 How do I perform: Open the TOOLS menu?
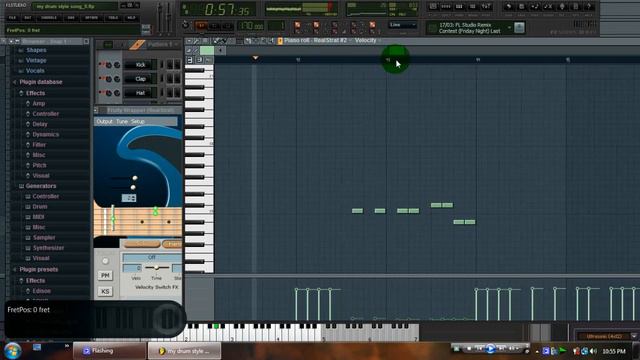113,18
